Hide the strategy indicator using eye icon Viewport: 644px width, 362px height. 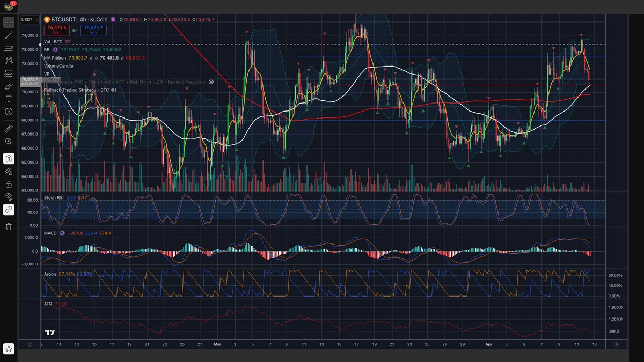[211, 82]
